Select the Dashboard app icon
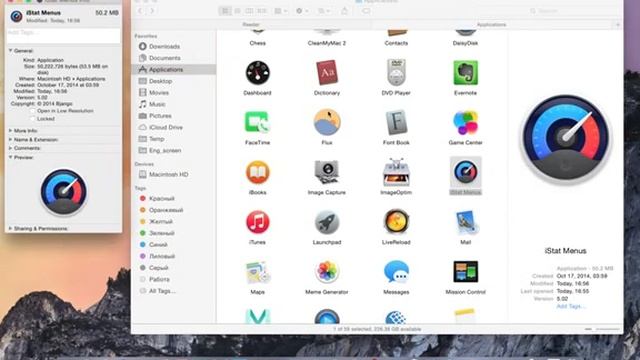This screenshot has height=360, width=640. point(257,73)
